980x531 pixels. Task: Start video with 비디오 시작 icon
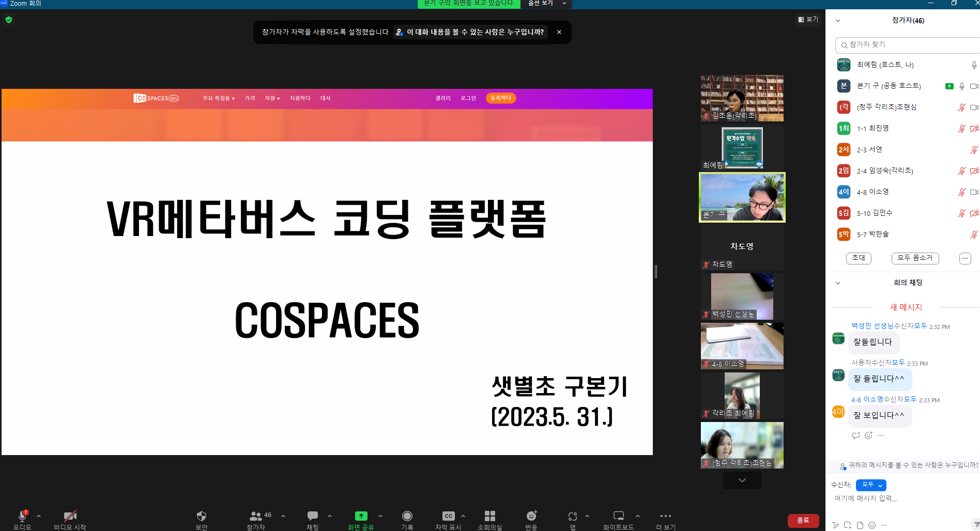[70, 516]
